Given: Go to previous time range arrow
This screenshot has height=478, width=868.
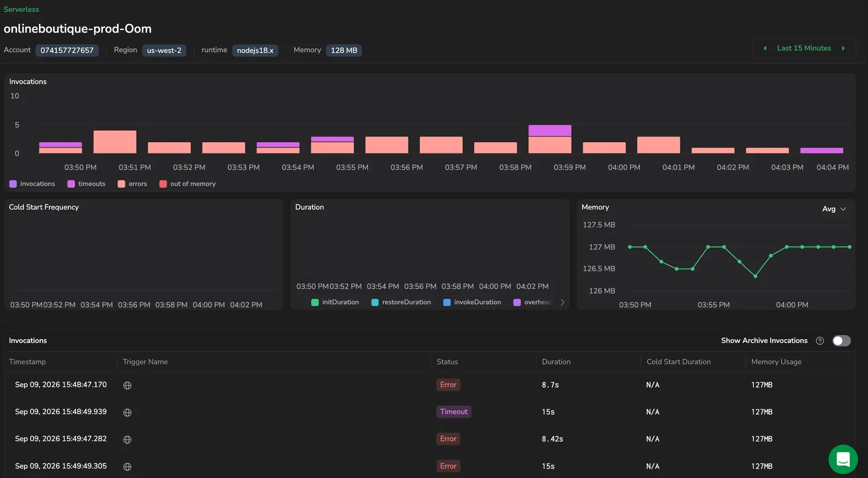Looking at the screenshot, I should (x=765, y=48).
